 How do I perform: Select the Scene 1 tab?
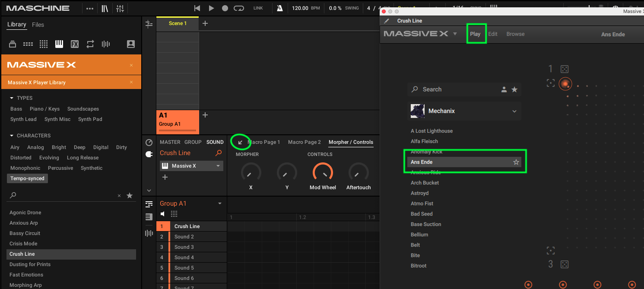click(x=178, y=23)
